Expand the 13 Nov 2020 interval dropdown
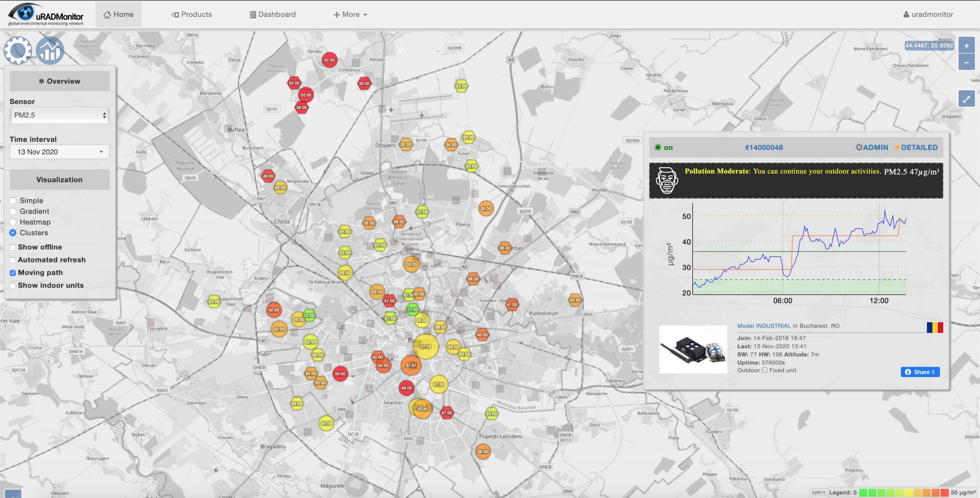 [59, 152]
